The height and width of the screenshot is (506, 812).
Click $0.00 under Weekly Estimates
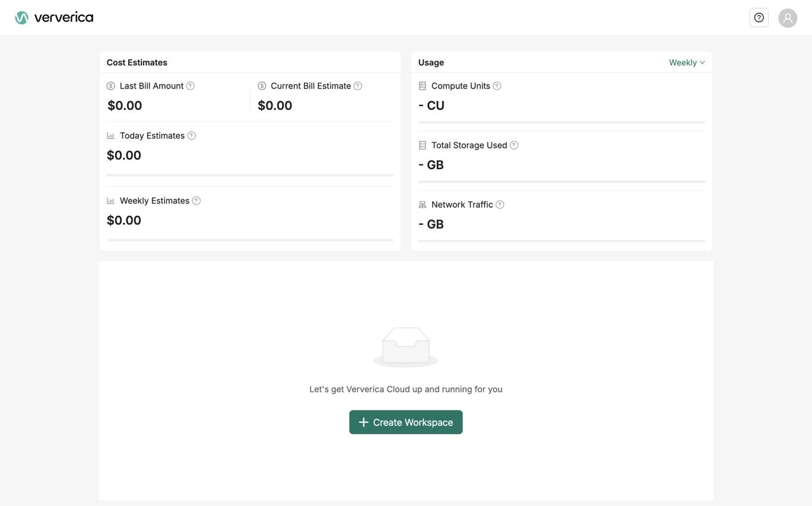(x=124, y=221)
